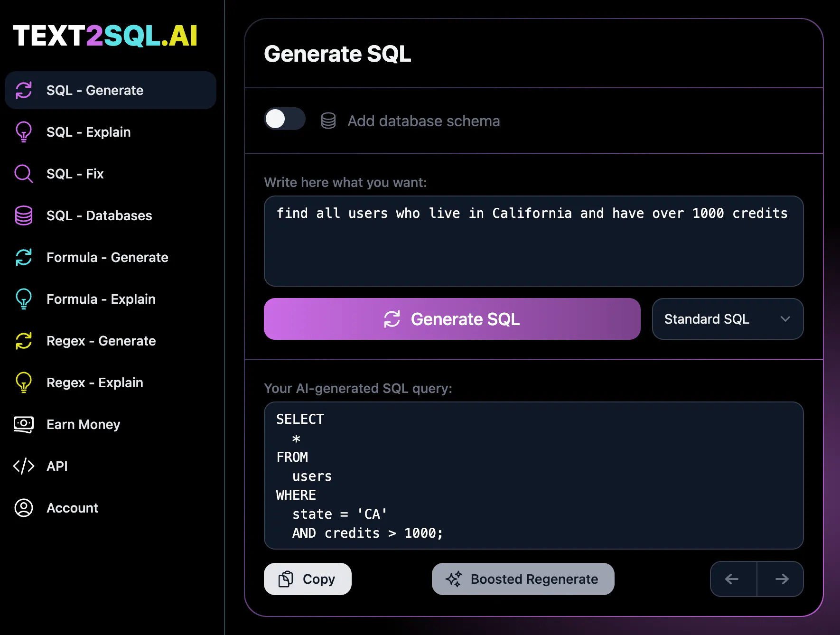Click the generated SQL query output box
This screenshot has height=635, width=840.
pyautogui.click(x=533, y=476)
